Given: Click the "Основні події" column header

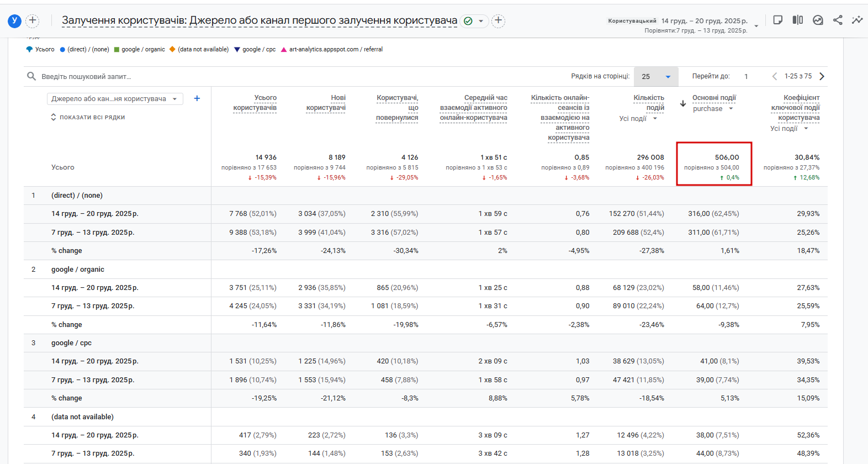Looking at the screenshot, I should [714, 98].
